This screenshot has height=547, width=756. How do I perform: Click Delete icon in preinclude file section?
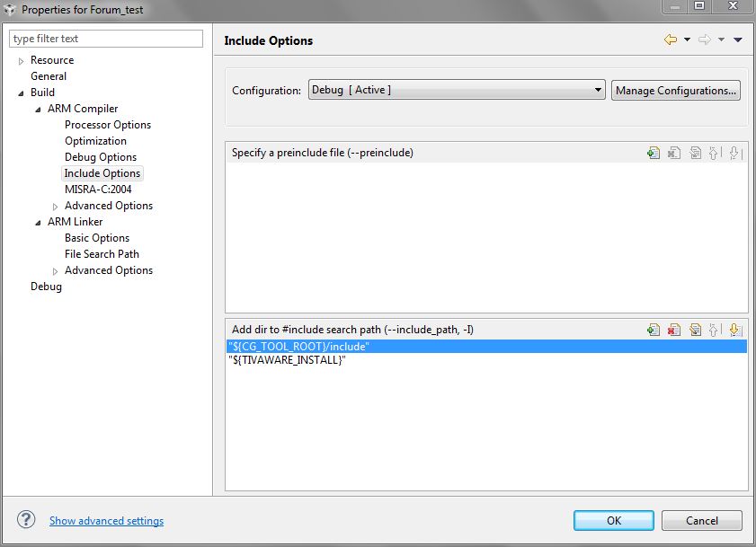pos(673,154)
